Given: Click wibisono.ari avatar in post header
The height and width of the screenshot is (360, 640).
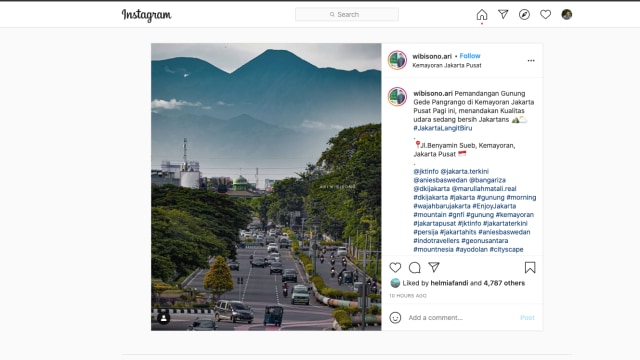Looking at the screenshot, I should [x=397, y=60].
